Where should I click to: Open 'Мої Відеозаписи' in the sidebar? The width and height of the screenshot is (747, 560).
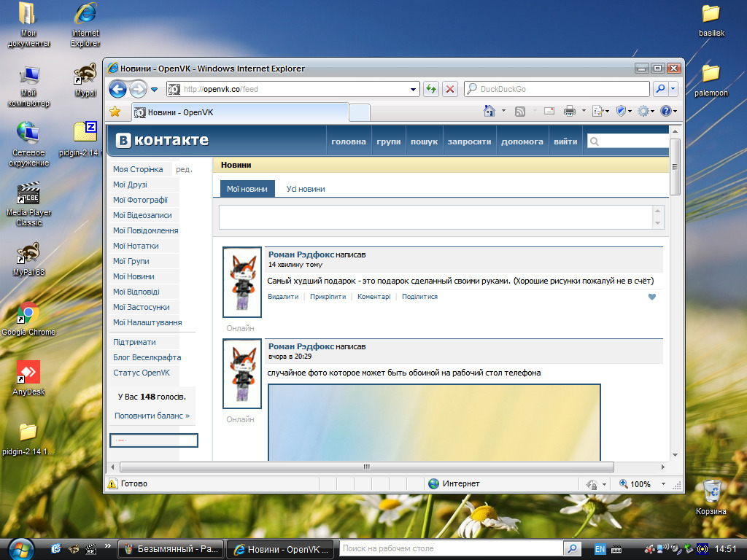[x=144, y=215]
